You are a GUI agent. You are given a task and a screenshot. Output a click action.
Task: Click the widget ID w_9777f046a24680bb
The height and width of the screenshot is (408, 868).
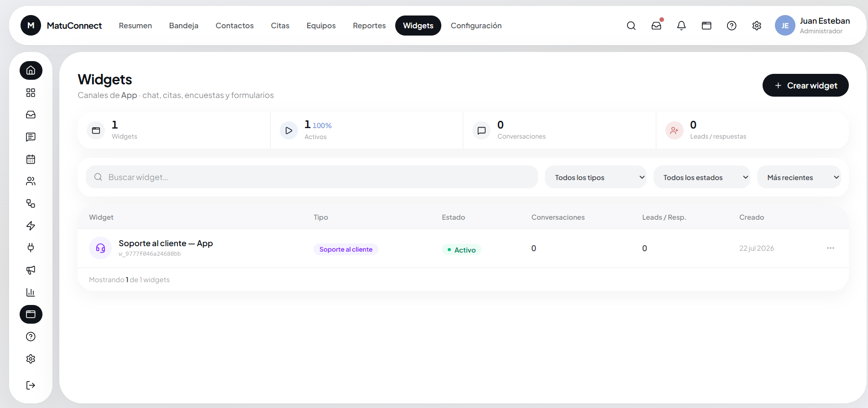[x=150, y=254]
